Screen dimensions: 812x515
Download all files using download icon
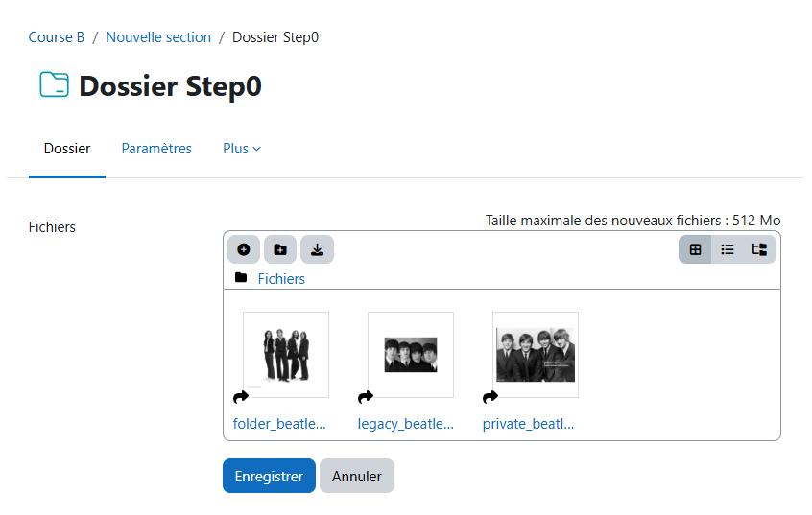point(317,250)
